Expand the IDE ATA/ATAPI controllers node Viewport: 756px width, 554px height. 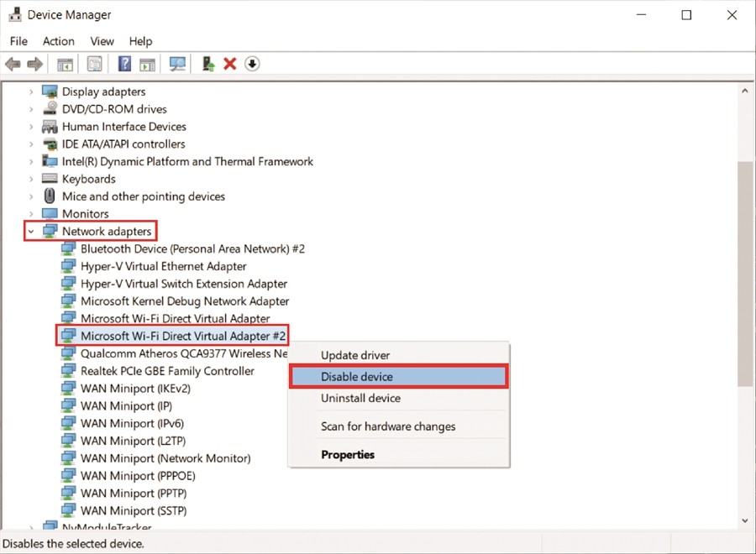point(31,144)
